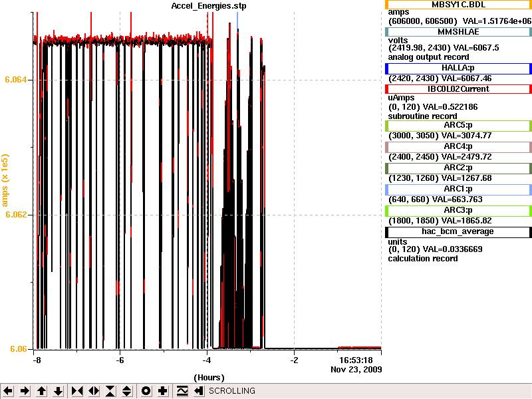Viewport: 532px width, 399px height.
Task: Click MMSHLAE value VAL=6067.5 text
Action: (x=476, y=48)
